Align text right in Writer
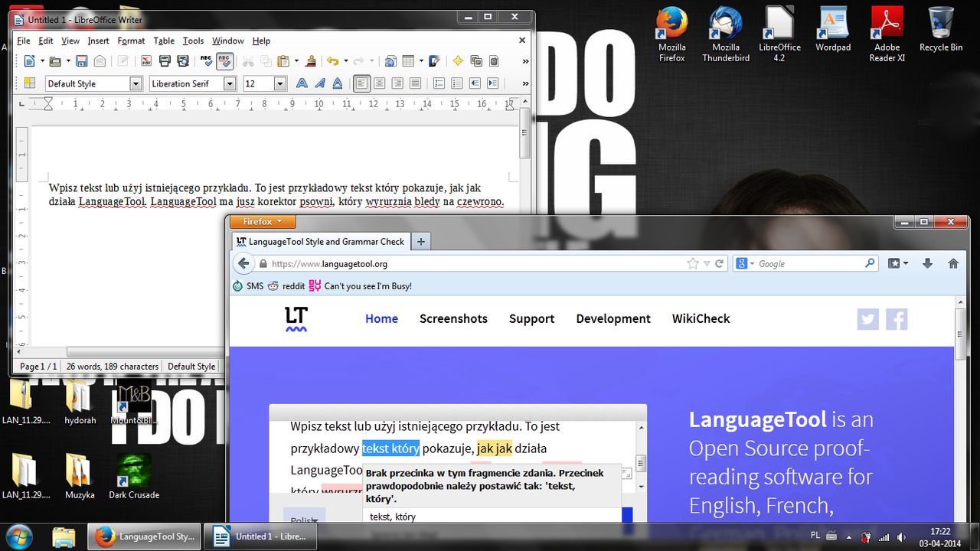This screenshot has width=980, height=551. pos(397,83)
